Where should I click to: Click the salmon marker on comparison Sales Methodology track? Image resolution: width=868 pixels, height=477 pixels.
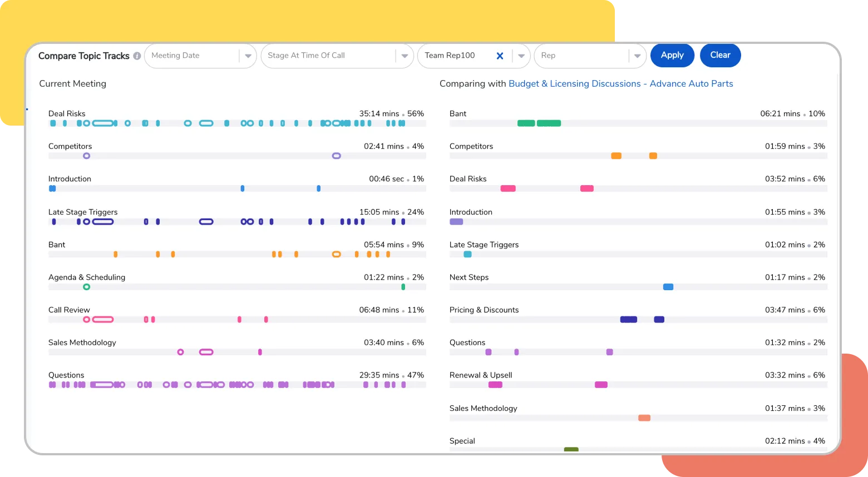click(644, 418)
